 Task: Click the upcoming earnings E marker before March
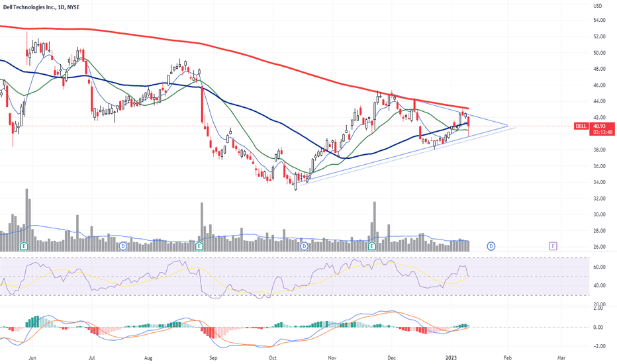tap(553, 246)
